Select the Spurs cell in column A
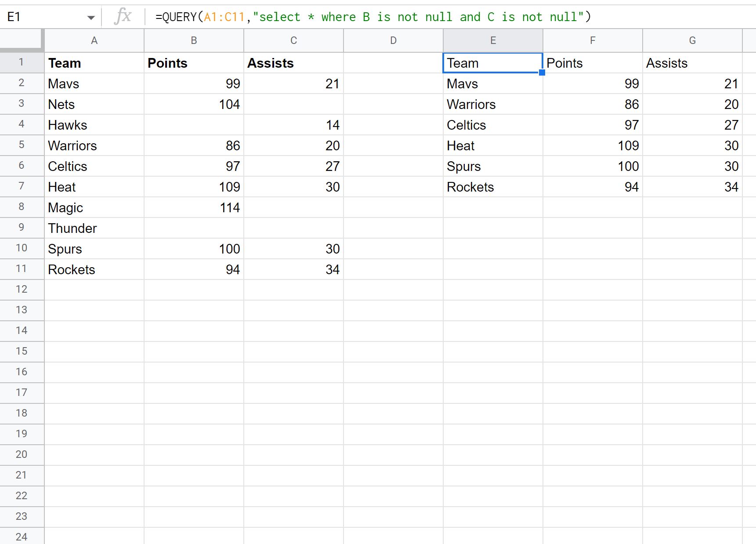This screenshot has width=756, height=544. pos(94,249)
